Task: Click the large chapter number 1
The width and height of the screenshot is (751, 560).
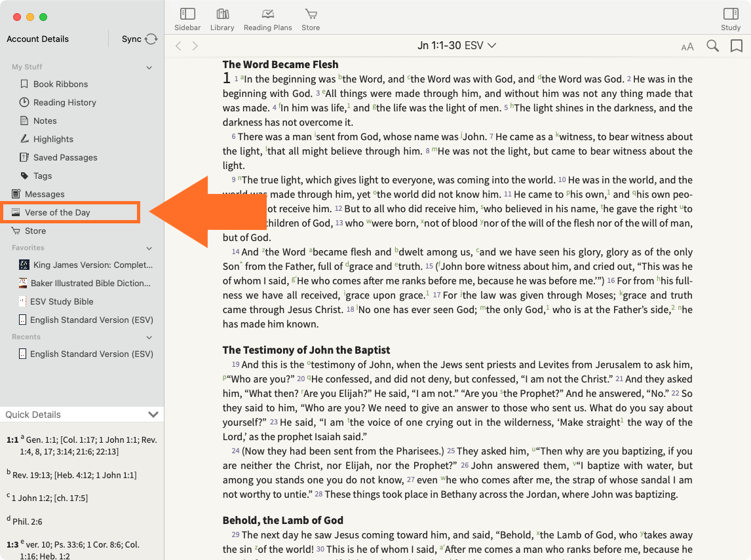Action: [227, 77]
